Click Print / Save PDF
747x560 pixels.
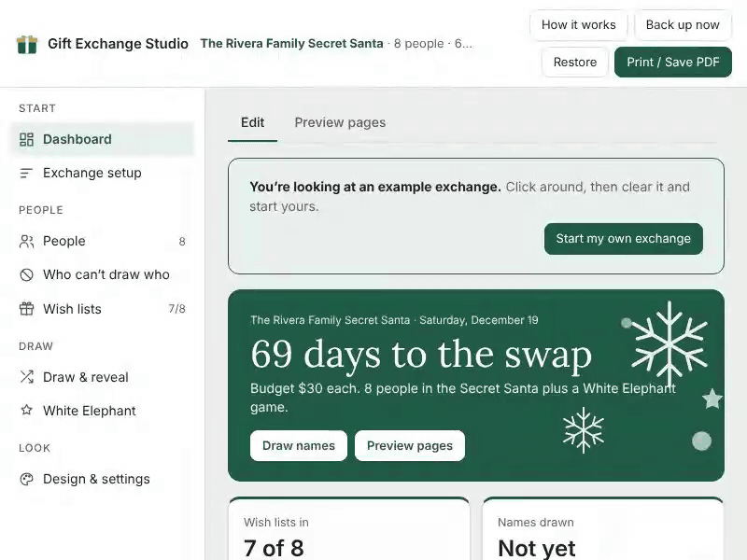pos(673,62)
